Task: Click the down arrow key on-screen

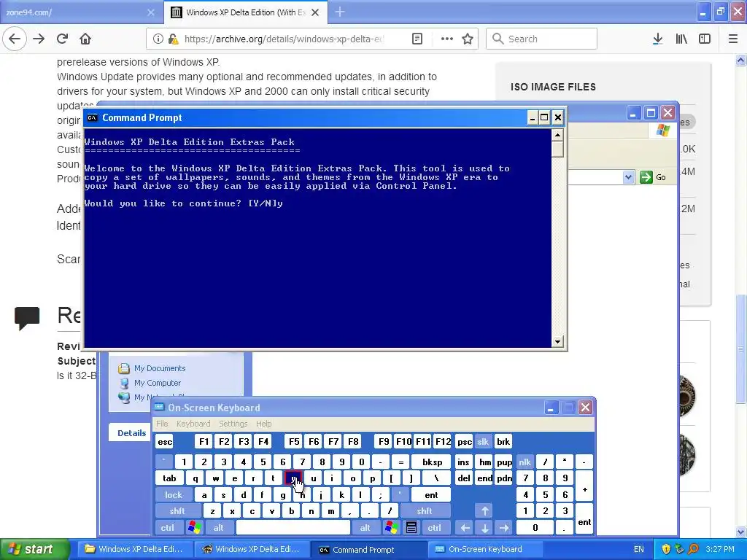Action: pos(484,528)
